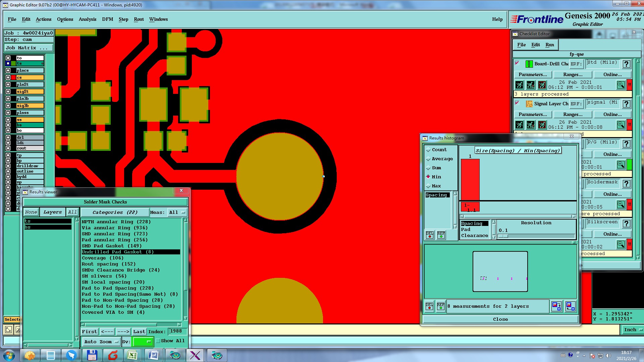Image resolution: width=644 pixels, height=362 pixels.
Task: Open the Meas All dropdown
Action: (177, 212)
